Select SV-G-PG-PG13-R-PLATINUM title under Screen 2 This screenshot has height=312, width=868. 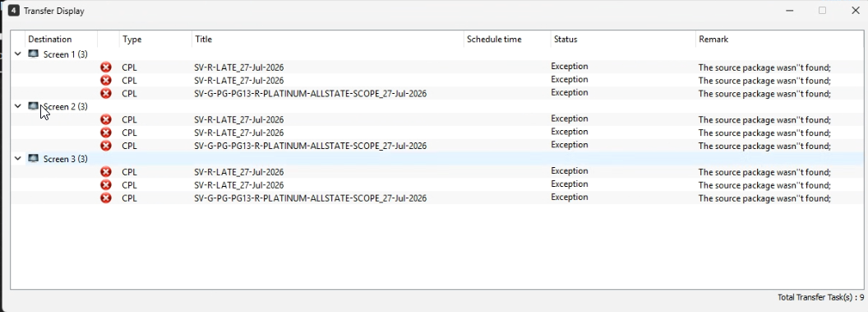pos(311,146)
